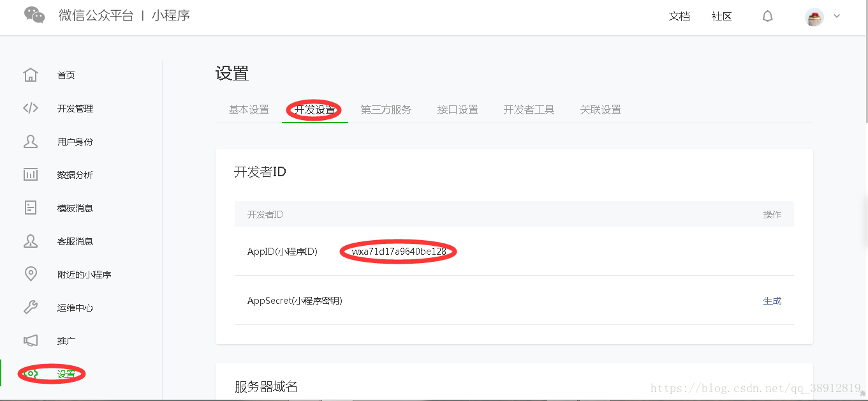Viewport: 868px width, 401px height.
Task: Click the person icon beside 用户身份
Action: coord(31,141)
